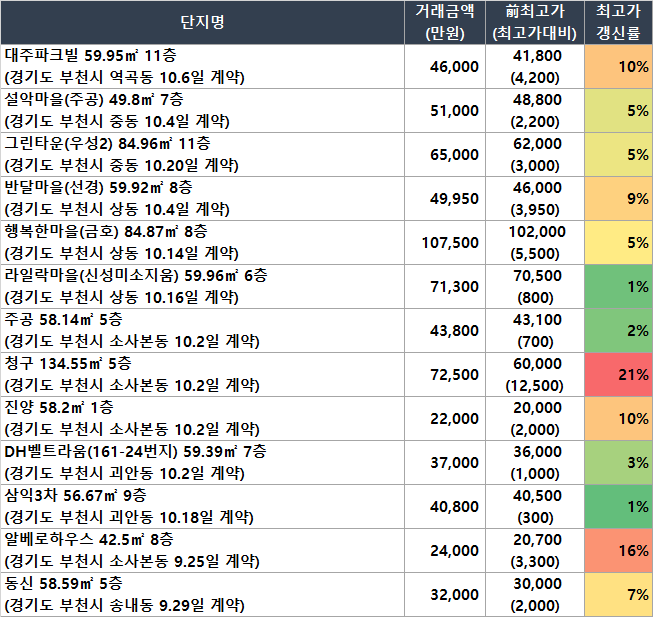Click the 70,500 previous high cell

pos(535,287)
